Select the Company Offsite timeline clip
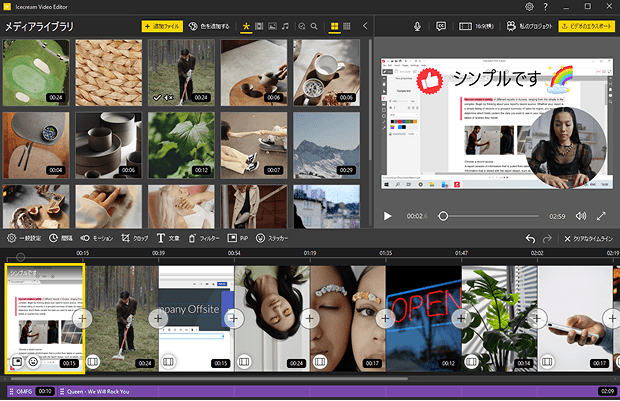Viewport: 620px width, 401px height. (x=197, y=319)
